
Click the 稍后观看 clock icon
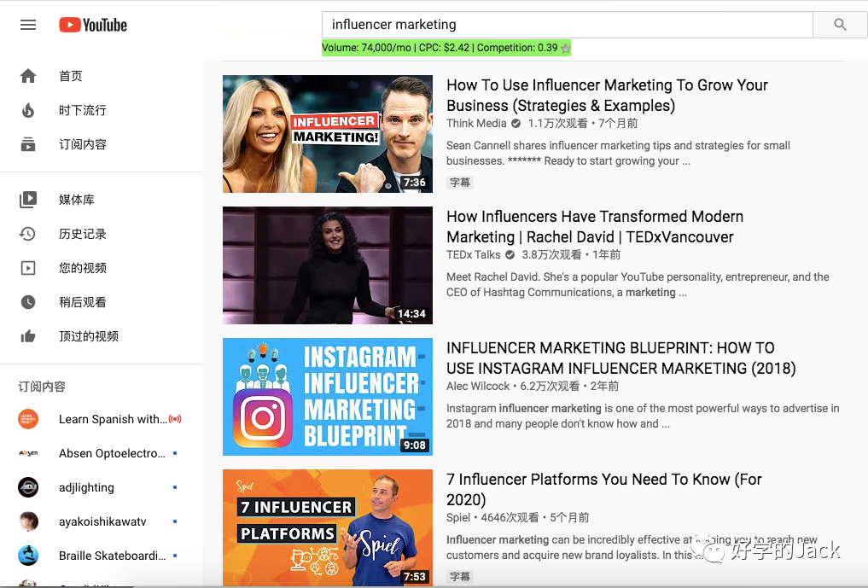pyautogui.click(x=28, y=302)
